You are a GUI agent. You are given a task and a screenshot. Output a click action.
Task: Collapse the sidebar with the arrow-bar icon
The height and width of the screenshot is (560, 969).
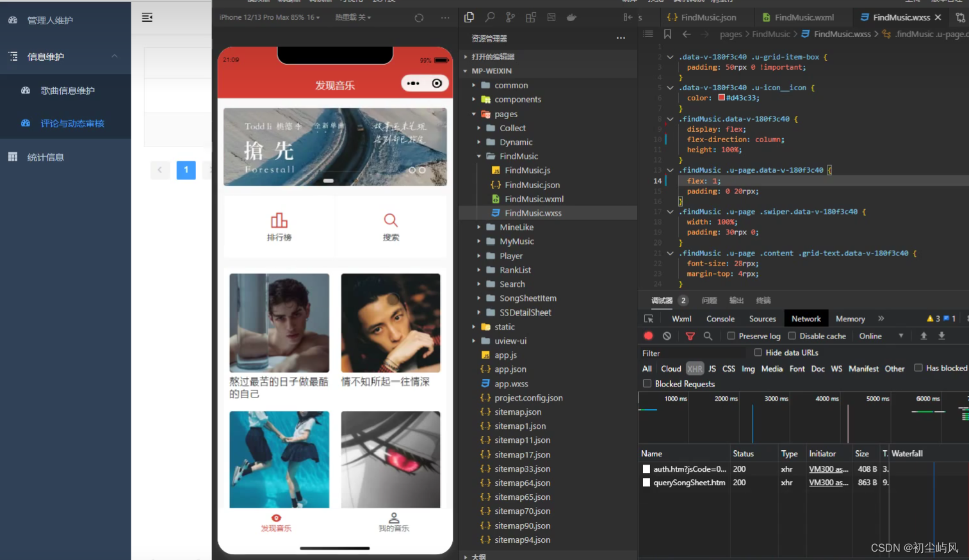pyautogui.click(x=628, y=17)
